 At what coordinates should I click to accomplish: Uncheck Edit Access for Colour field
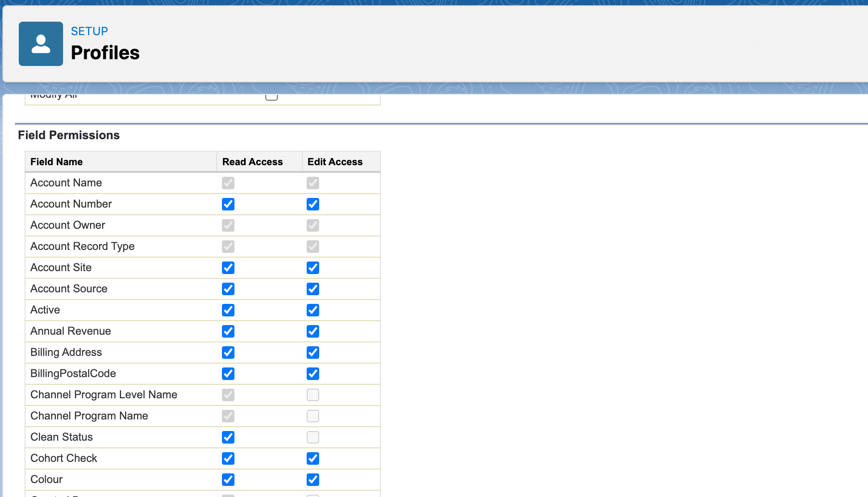(312, 480)
